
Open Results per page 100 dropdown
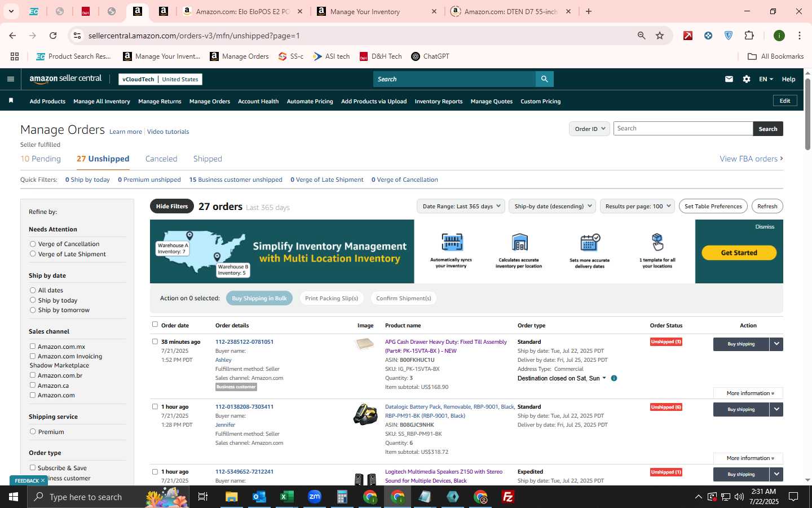[638, 206]
